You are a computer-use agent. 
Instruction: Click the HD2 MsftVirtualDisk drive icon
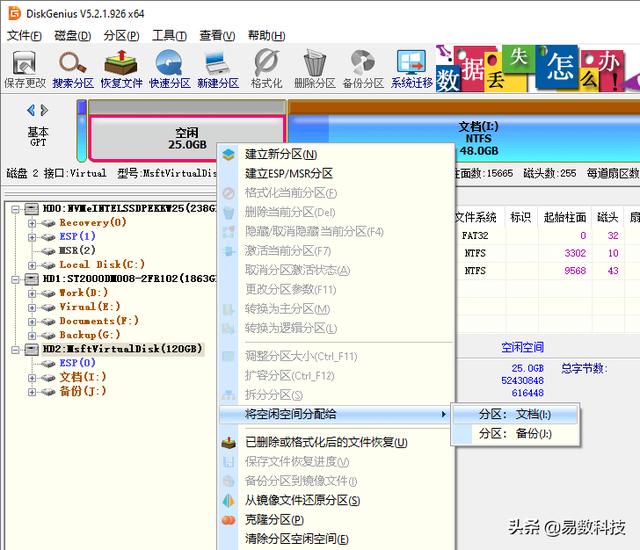click(32, 349)
